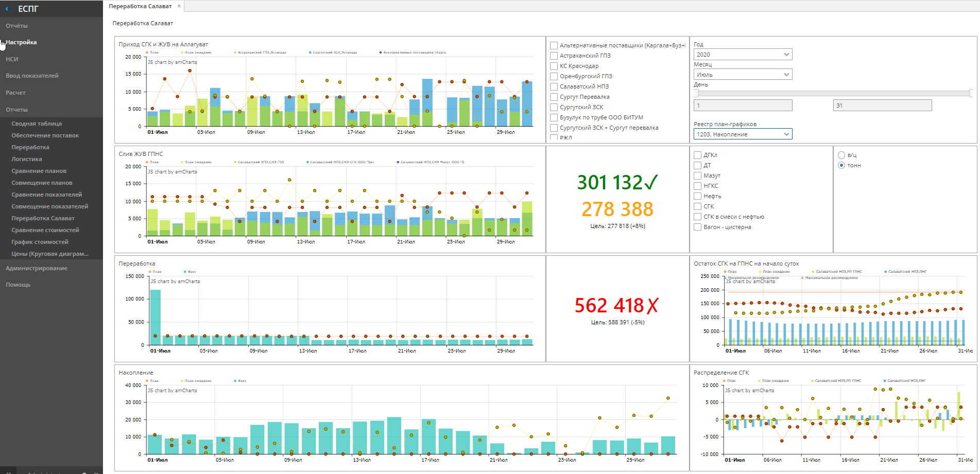980x474 pixels.
Task: Check the Салаватский НПЗ checkbox
Action: [x=554, y=86]
